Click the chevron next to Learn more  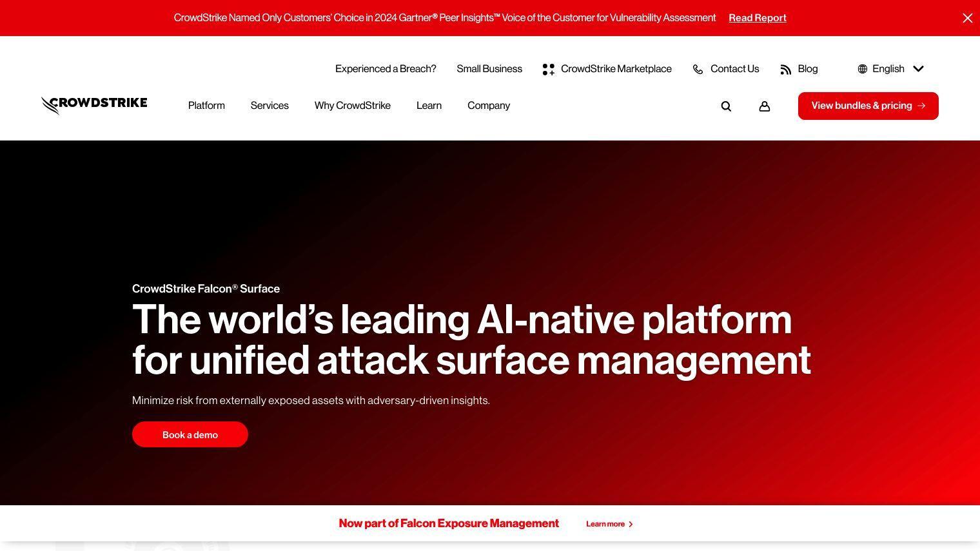point(631,525)
